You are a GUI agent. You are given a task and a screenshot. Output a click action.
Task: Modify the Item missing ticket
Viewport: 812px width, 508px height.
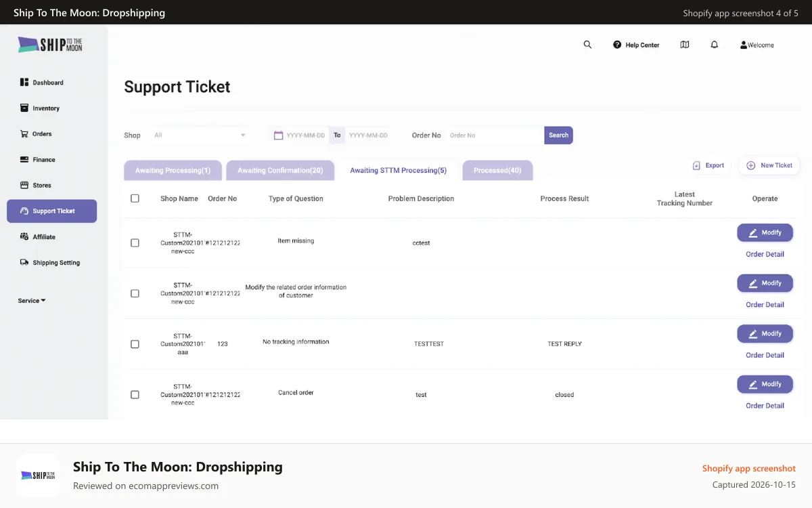tap(765, 232)
